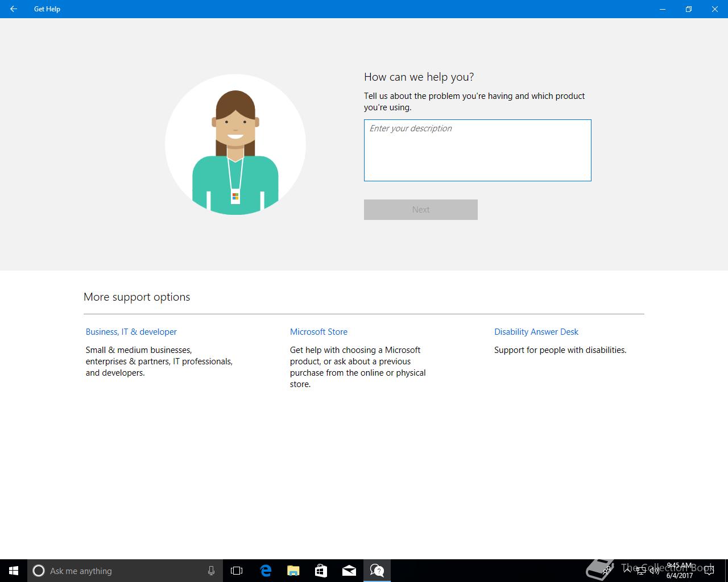The height and width of the screenshot is (582, 728).
Task: Restore down the Get Help window
Action: (689, 9)
